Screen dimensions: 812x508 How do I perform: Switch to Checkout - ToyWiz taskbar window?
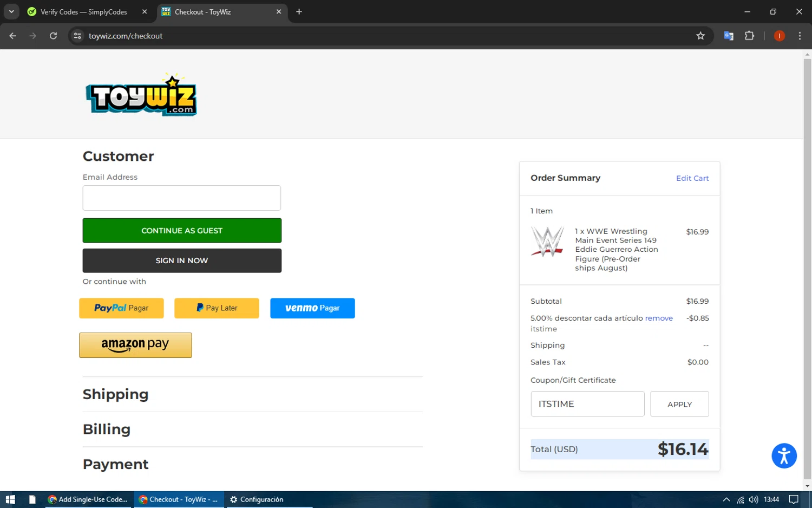point(179,499)
